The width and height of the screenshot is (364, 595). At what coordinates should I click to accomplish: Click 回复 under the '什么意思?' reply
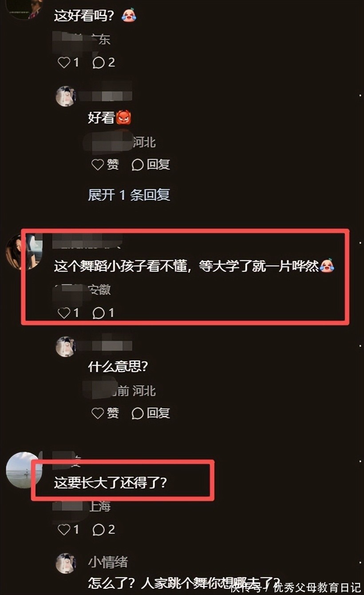pyautogui.click(x=151, y=413)
